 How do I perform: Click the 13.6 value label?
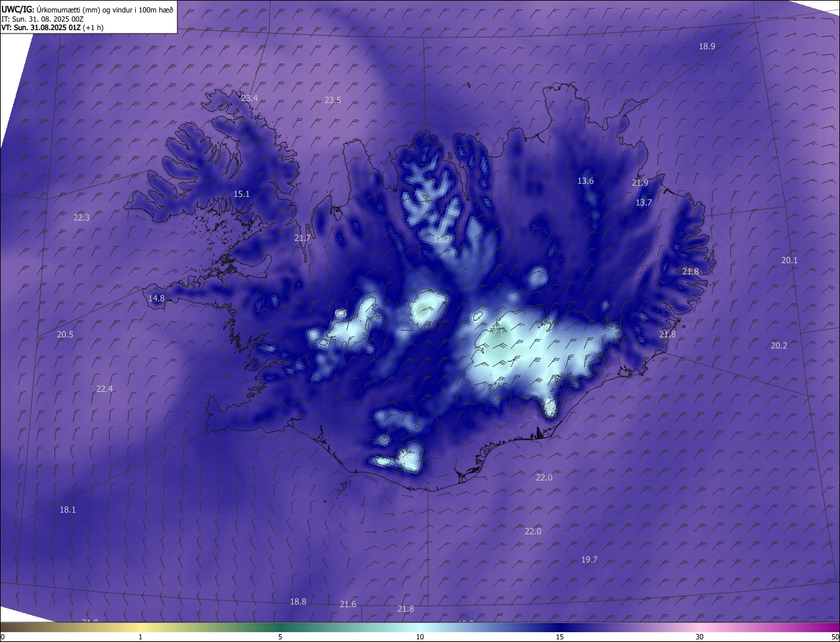tap(585, 181)
